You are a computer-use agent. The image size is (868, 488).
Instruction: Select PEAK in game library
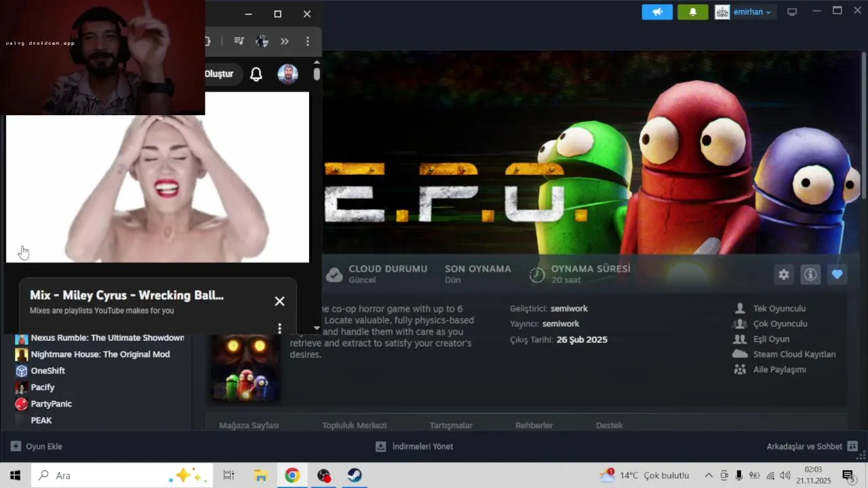[41, 420]
